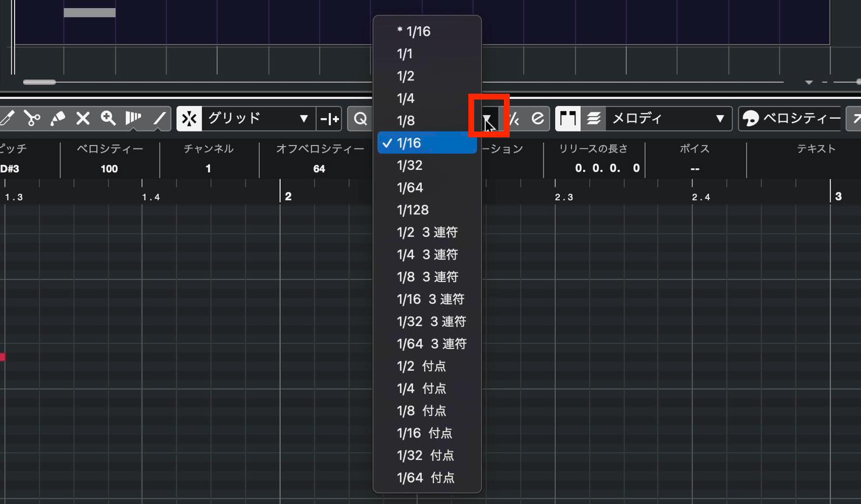The image size is (861, 504).
Task: Select 1/4 quantize value
Action: [427, 98]
